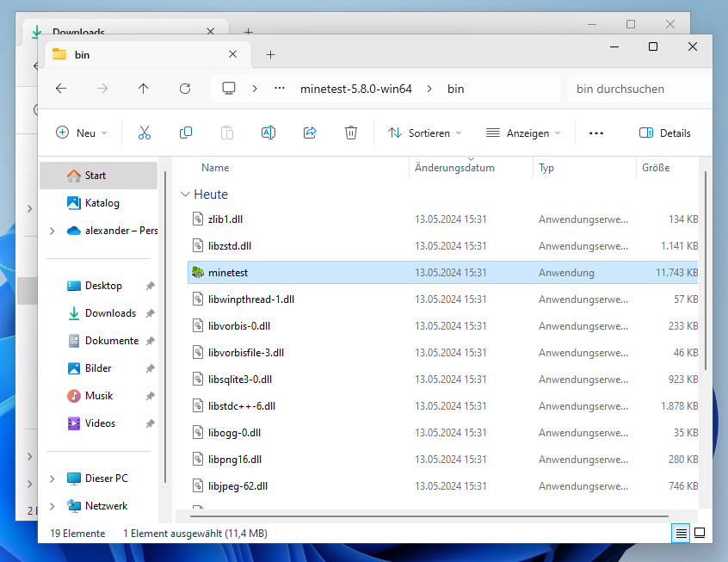Image resolution: width=728 pixels, height=562 pixels.
Task: Expand the Netzwerk node
Action: pyautogui.click(x=52, y=506)
